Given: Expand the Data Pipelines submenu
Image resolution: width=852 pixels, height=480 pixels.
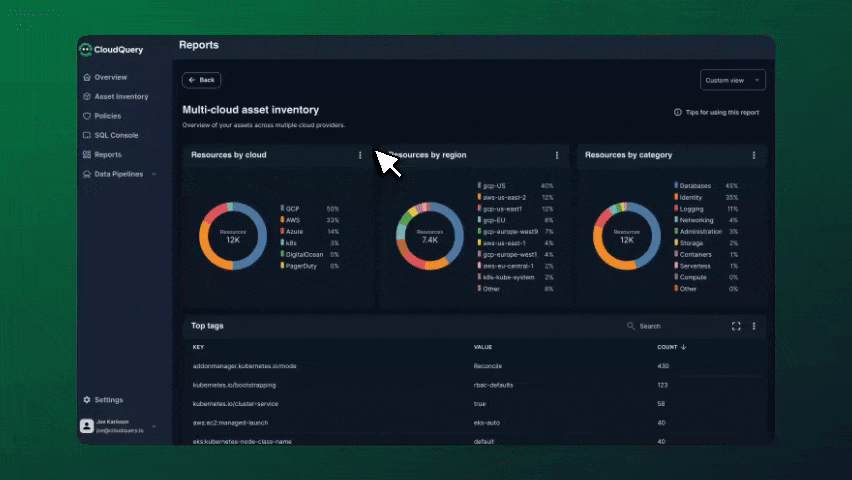Looking at the screenshot, I should (x=154, y=174).
